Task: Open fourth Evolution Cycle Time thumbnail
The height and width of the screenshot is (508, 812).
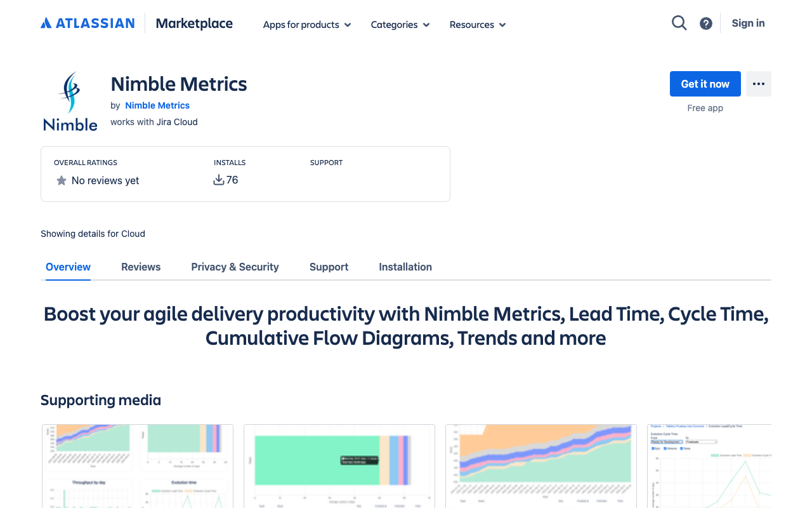Action: (x=709, y=466)
